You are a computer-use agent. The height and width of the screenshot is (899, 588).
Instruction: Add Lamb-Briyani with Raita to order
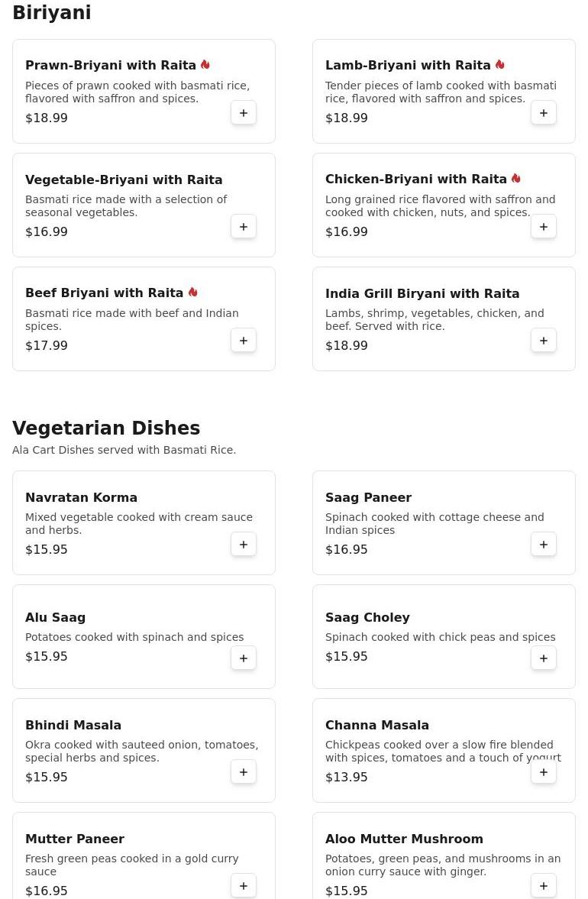click(544, 113)
